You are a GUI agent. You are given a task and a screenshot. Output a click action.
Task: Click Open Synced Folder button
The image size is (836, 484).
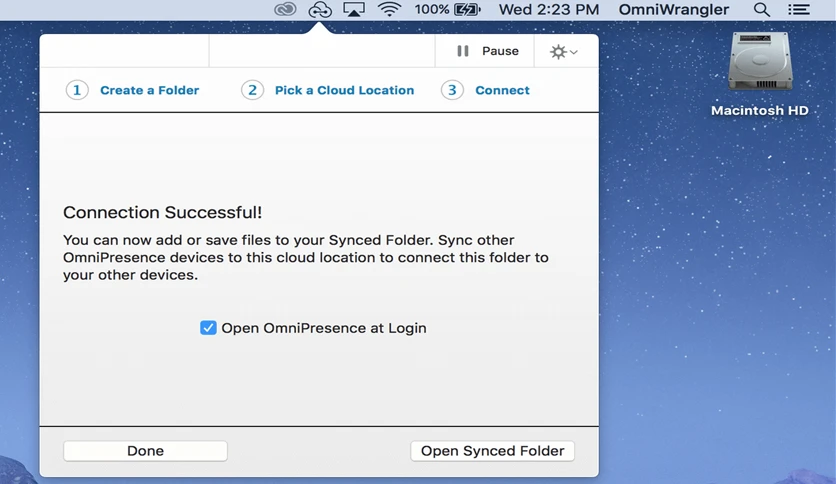coord(492,451)
